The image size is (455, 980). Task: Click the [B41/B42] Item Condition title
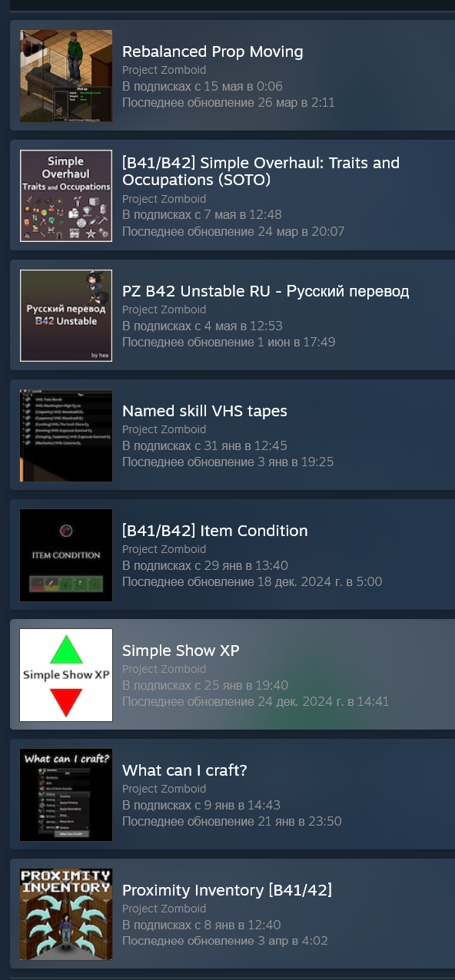[x=215, y=531]
